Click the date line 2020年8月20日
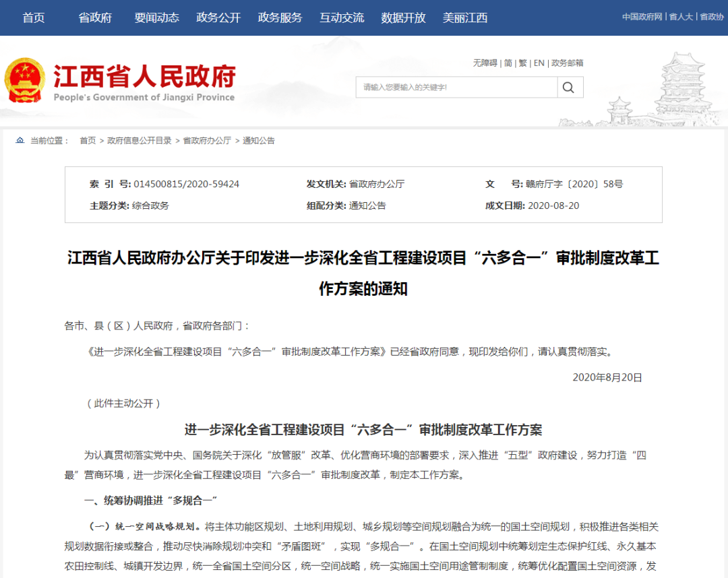The image size is (728, 578). tap(607, 378)
